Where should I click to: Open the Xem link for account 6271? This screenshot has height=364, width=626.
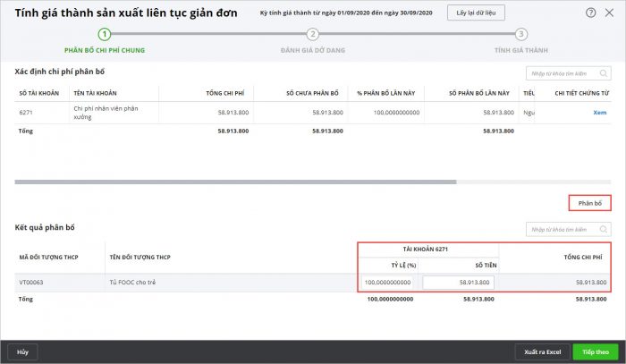[x=599, y=114]
